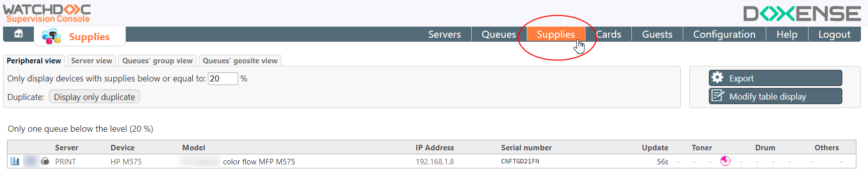Click the supplies threshold percentage field
This screenshot has width=868, height=183.
tap(223, 78)
